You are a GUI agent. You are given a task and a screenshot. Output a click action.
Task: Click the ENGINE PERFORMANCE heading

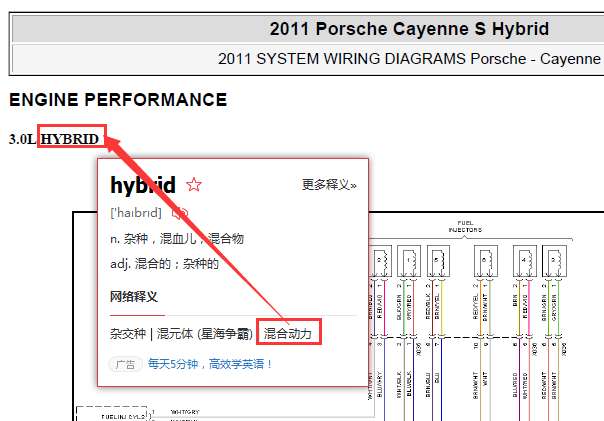tap(118, 100)
